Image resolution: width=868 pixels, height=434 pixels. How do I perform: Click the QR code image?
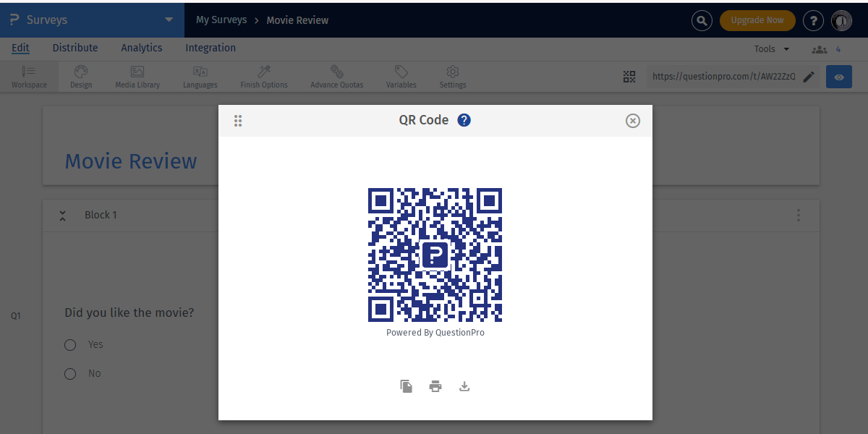[x=435, y=255]
